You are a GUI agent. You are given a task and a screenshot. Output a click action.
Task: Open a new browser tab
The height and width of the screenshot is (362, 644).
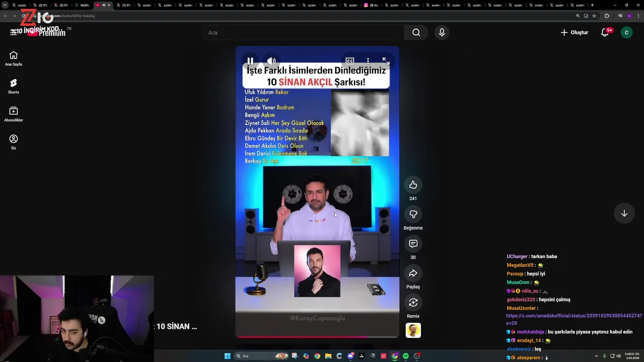click(592, 5)
